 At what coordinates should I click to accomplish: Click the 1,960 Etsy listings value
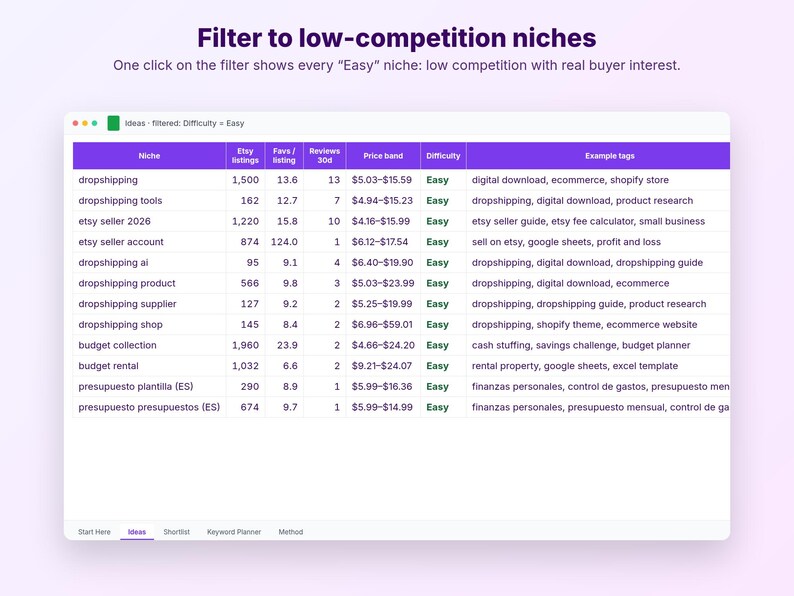click(x=246, y=345)
